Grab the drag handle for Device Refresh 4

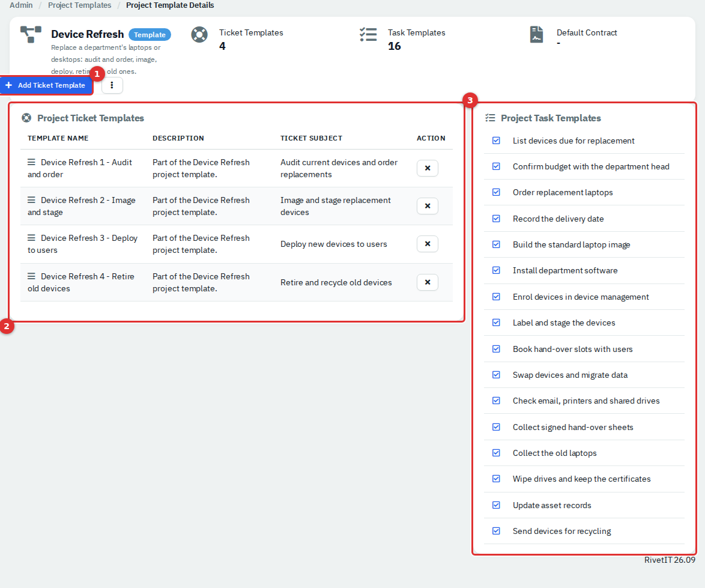31,276
